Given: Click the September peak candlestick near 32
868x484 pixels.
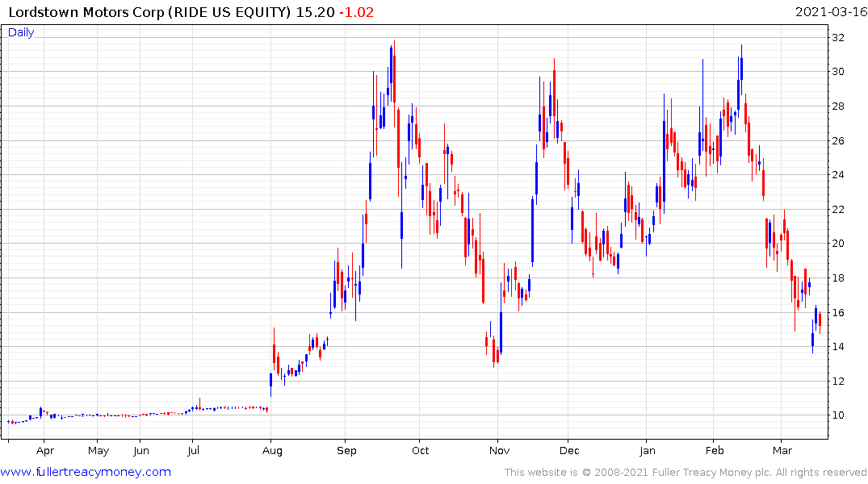Looking at the screenshot, I should coord(394,83).
